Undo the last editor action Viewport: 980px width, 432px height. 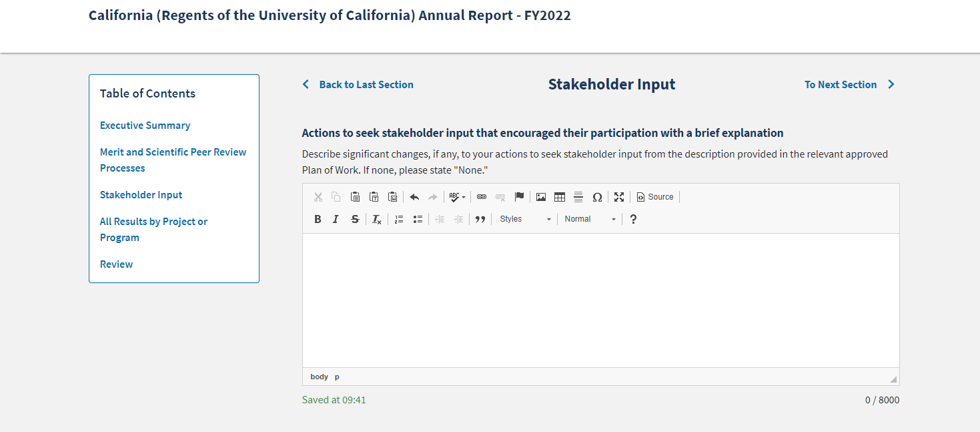pyautogui.click(x=414, y=197)
